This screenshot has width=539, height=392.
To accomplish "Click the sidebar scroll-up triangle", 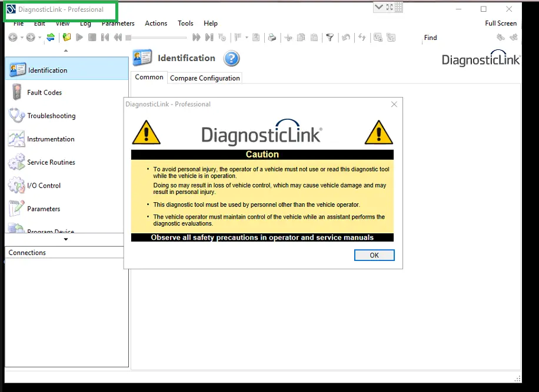I will pyautogui.click(x=66, y=51).
